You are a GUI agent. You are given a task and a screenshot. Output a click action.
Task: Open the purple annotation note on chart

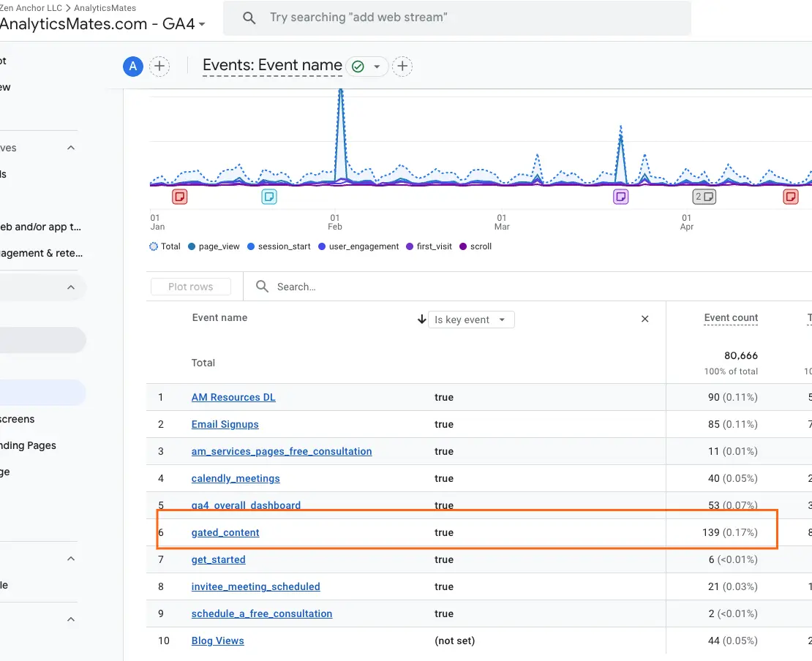pos(621,197)
